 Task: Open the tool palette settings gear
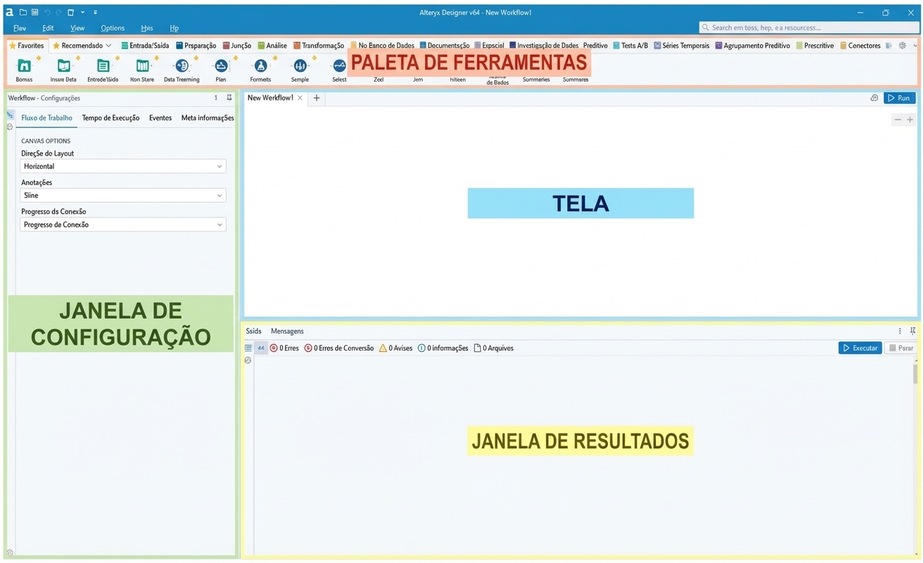coord(902,46)
